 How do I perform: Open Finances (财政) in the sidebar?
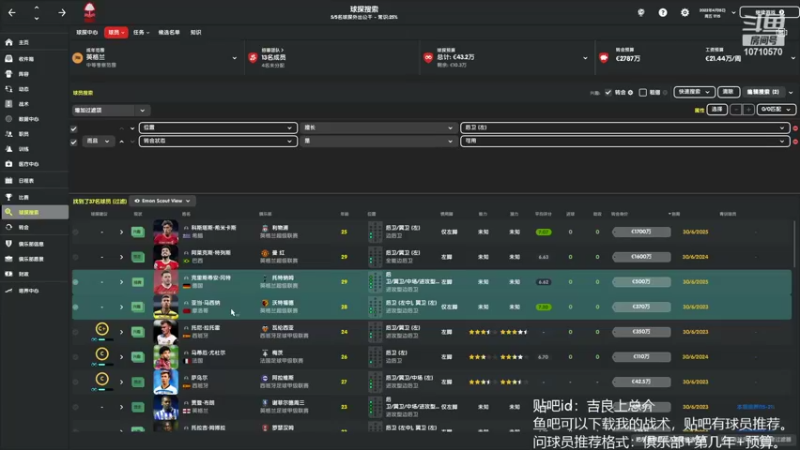point(34,274)
